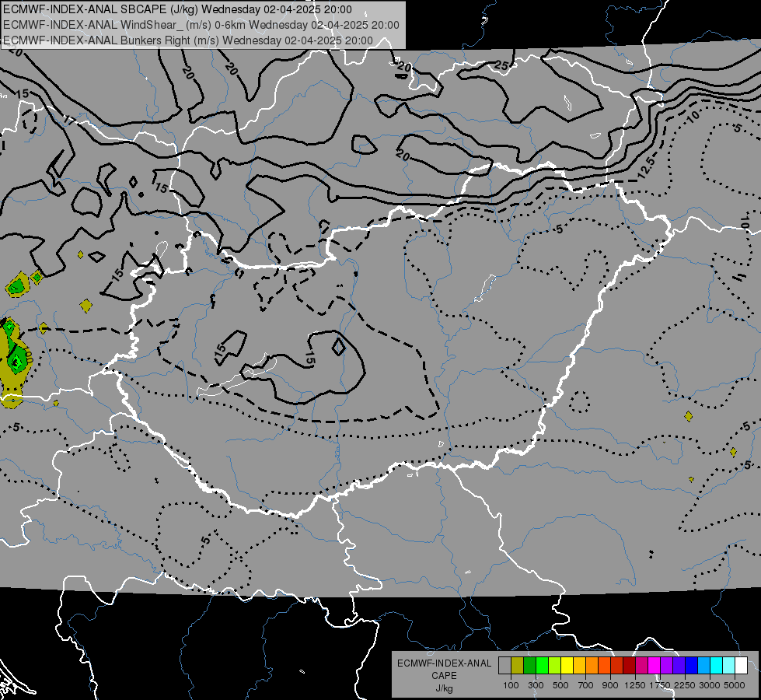Click the WindShear 0-6km title line
The width and height of the screenshot is (761, 700).
click(x=201, y=25)
